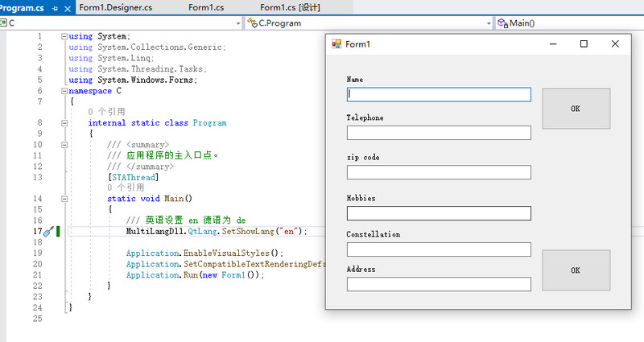644x342 pixels.
Task: Click the 'new Form1()' text on line 21
Action: [x=231, y=275]
